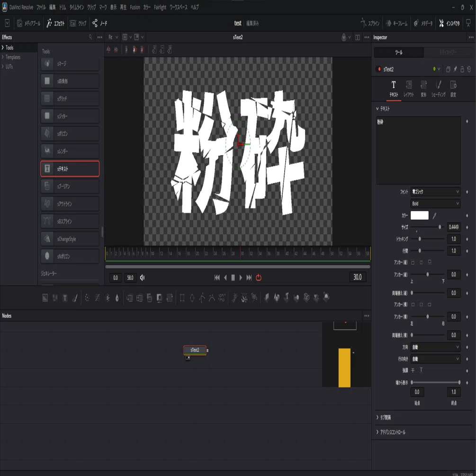Toggle the キーフレーム panel

[396, 23]
